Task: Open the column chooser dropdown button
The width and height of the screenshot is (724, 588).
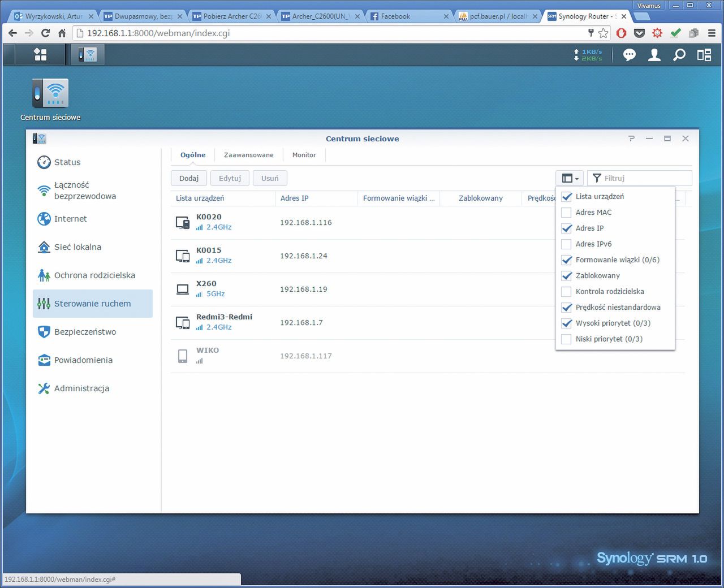Action: pyautogui.click(x=570, y=178)
